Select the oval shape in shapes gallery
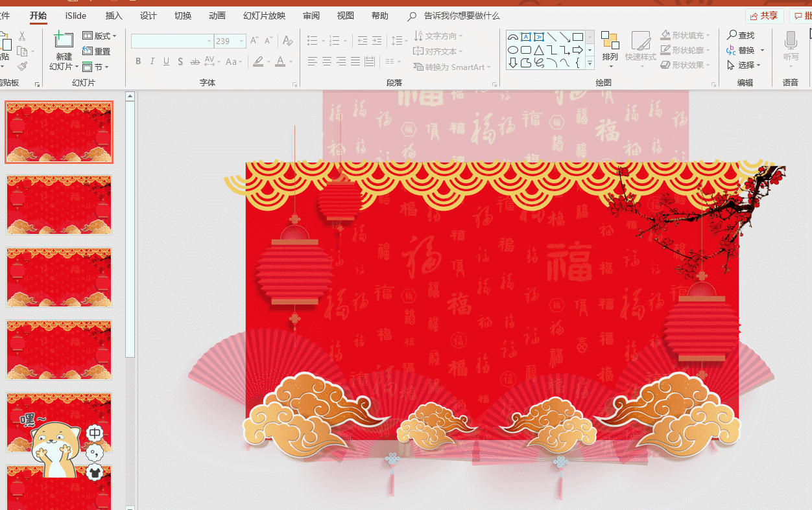 click(512, 50)
